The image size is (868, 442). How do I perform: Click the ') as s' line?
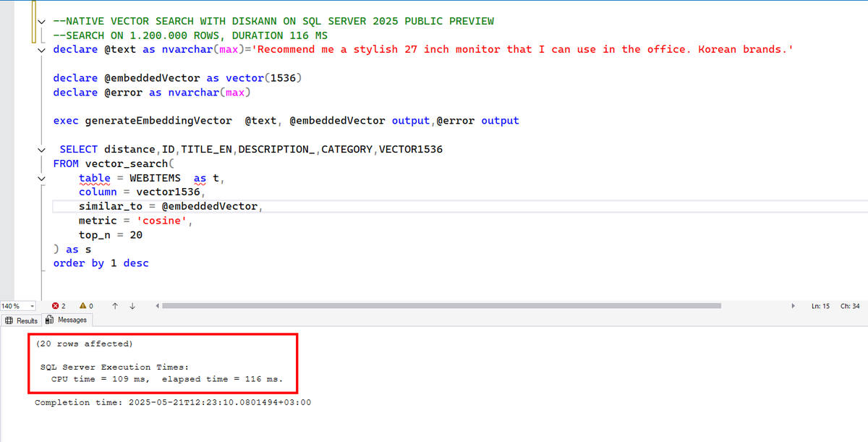click(x=72, y=249)
